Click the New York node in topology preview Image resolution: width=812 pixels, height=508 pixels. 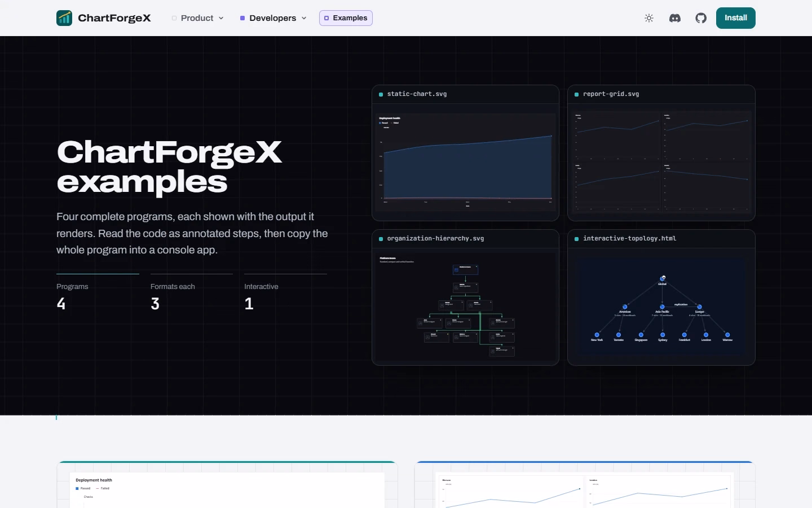pos(597,335)
